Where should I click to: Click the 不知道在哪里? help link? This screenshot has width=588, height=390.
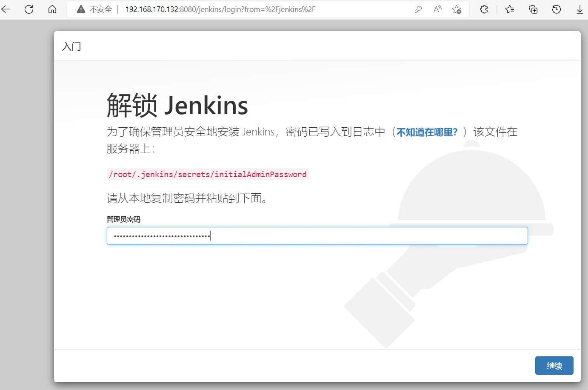427,132
